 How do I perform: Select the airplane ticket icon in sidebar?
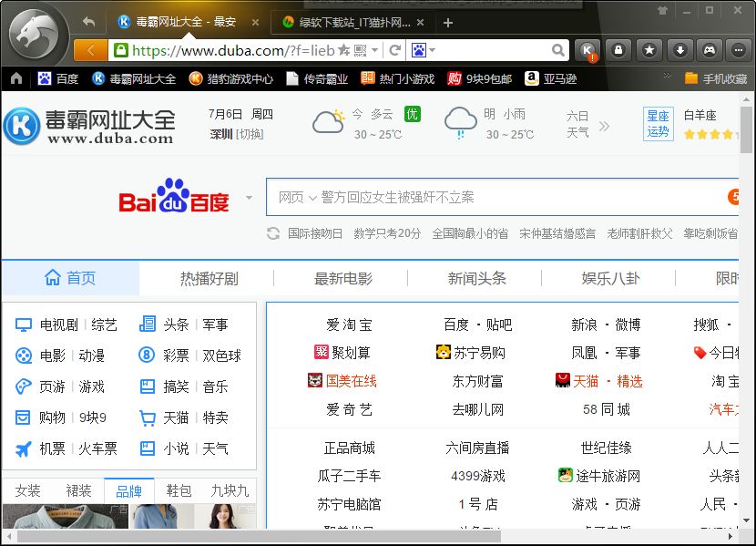point(25,448)
